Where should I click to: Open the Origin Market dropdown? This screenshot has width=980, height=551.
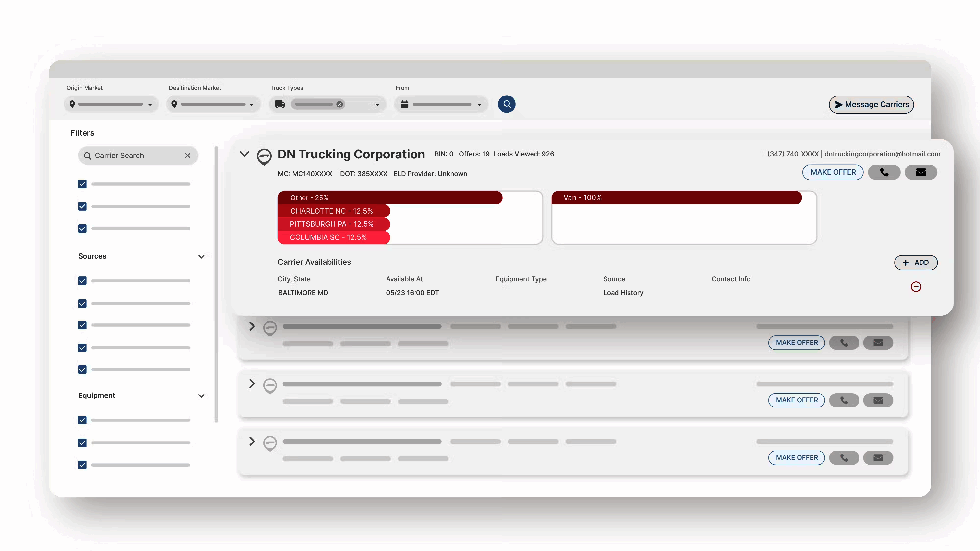[150, 105]
